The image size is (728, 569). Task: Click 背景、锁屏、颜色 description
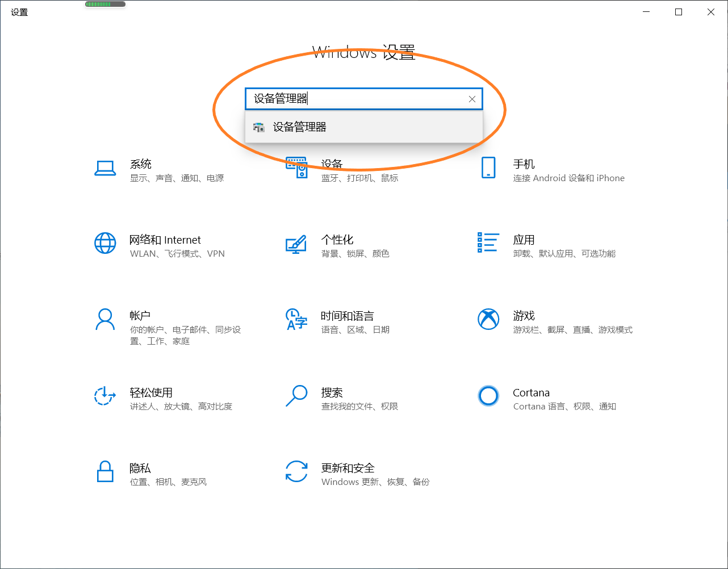[x=355, y=254]
